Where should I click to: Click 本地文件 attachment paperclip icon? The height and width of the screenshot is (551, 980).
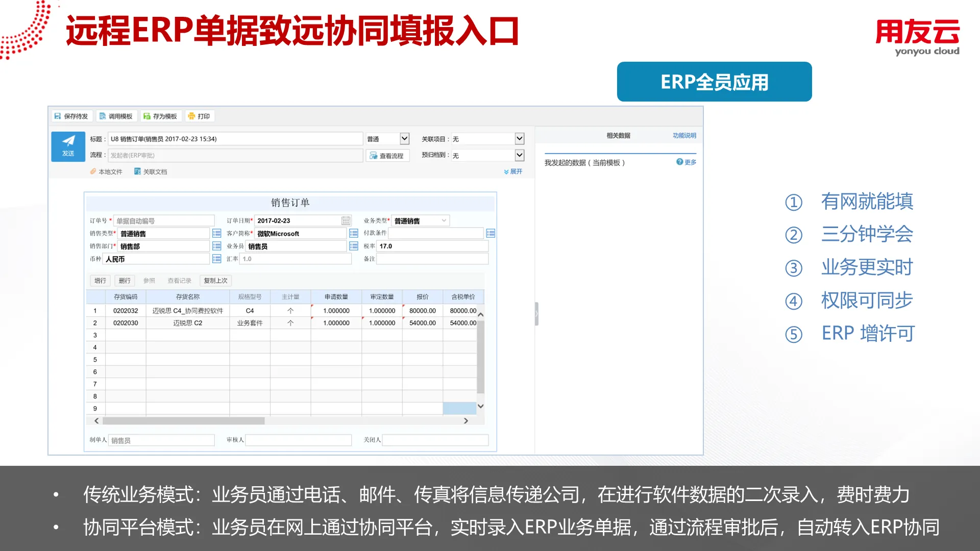tap(93, 171)
